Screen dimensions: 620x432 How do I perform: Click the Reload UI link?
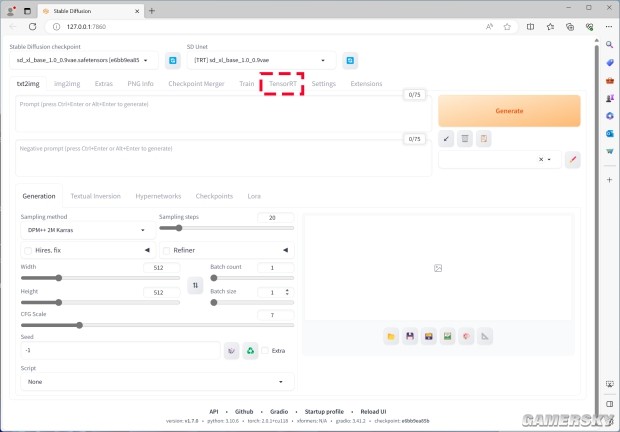[373, 411]
